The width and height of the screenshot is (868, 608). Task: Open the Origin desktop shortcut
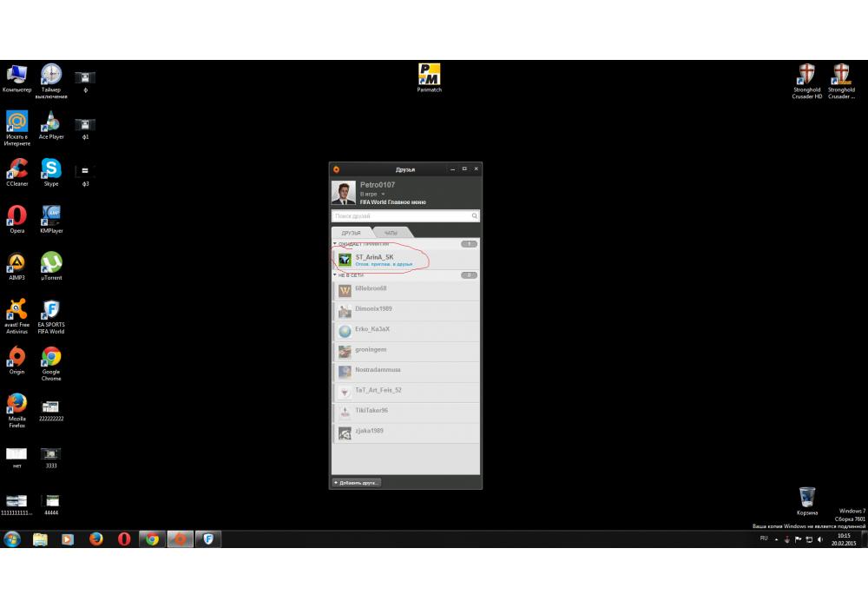click(x=16, y=360)
